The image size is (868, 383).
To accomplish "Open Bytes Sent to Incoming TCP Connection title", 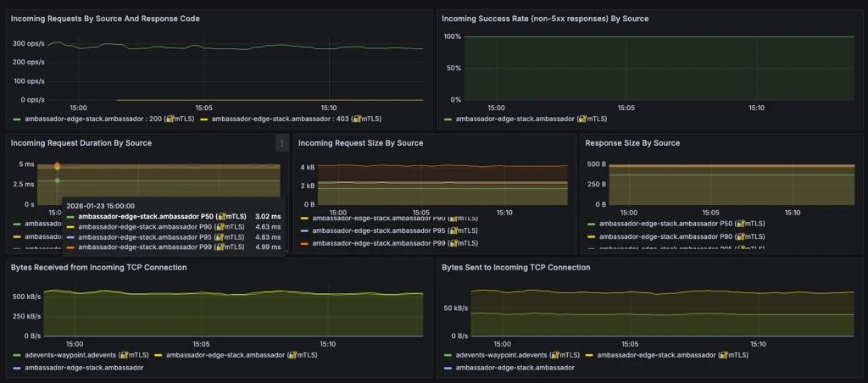I will pyautogui.click(x=516, y=268).
